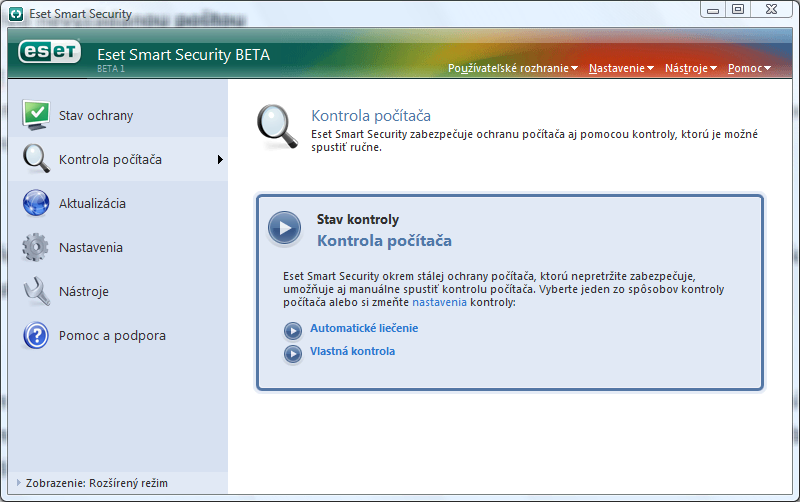Open the Nástroje dropdown menu in header
Viewport: 800px width, 502px height.
[x=691, y=68]
